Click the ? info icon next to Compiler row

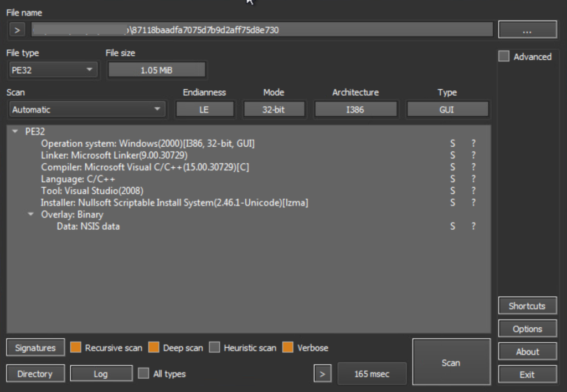[x=474, y=167]
